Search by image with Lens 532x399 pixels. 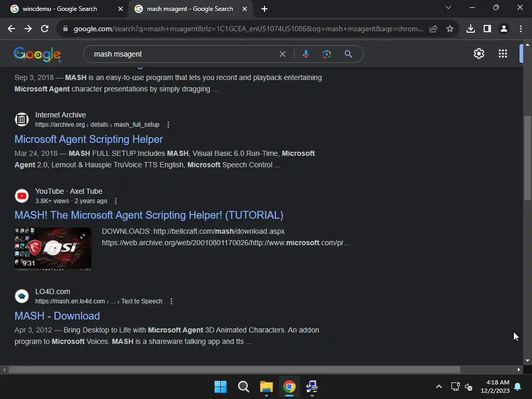(327, 54)
